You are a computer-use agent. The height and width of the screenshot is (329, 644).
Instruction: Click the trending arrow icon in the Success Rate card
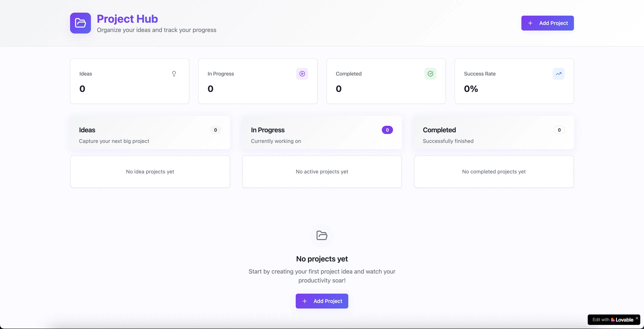(x=558, y=74)
